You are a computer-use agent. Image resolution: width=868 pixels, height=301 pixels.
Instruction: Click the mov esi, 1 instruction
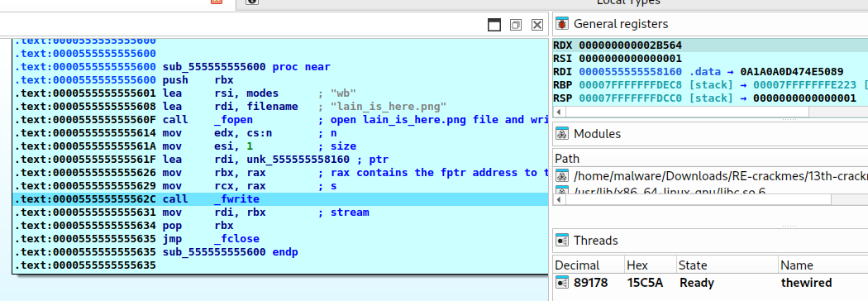click(x=207, y=146)
